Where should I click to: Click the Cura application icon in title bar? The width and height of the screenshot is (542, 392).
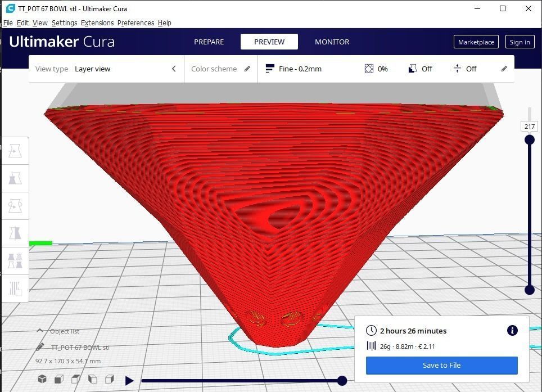pyautogui.click(x=10, y=8)
